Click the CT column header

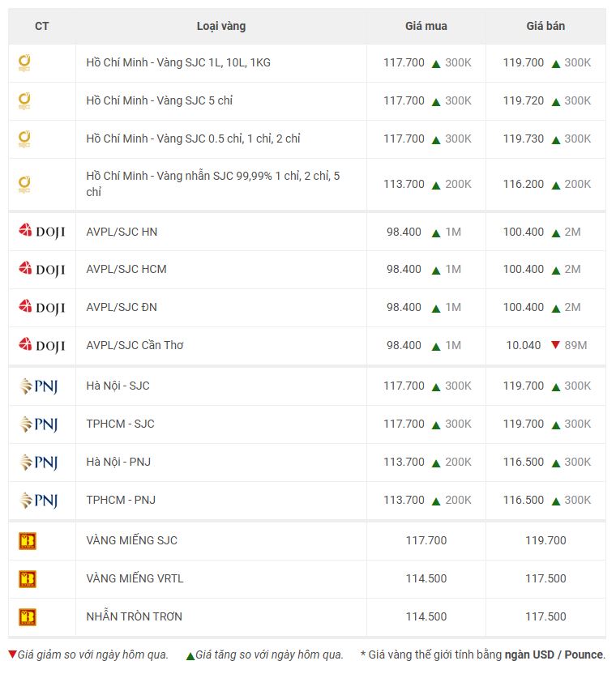pyautogui.click(x=42, y=26)
